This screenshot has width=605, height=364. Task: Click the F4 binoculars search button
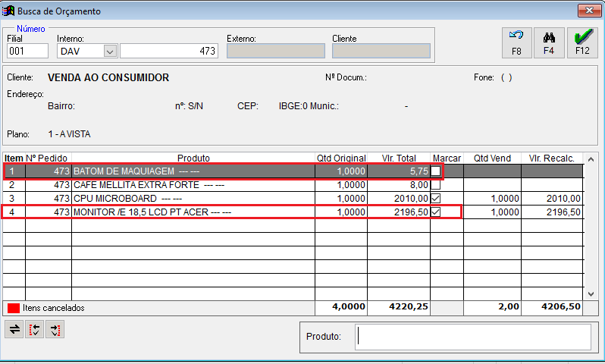(x=549, y=42)
